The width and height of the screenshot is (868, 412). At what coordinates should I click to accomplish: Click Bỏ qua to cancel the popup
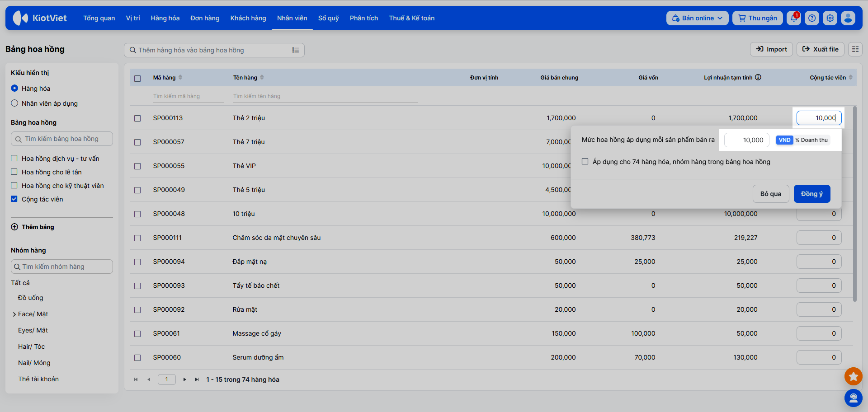point(771,194)
